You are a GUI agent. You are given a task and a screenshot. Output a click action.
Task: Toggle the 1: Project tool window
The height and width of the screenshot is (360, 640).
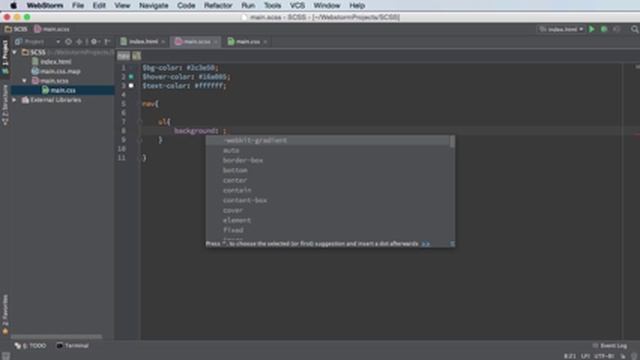[5, 57]
